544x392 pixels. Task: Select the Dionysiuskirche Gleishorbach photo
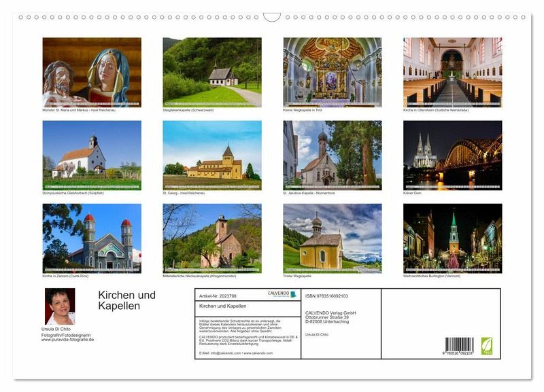92,155
